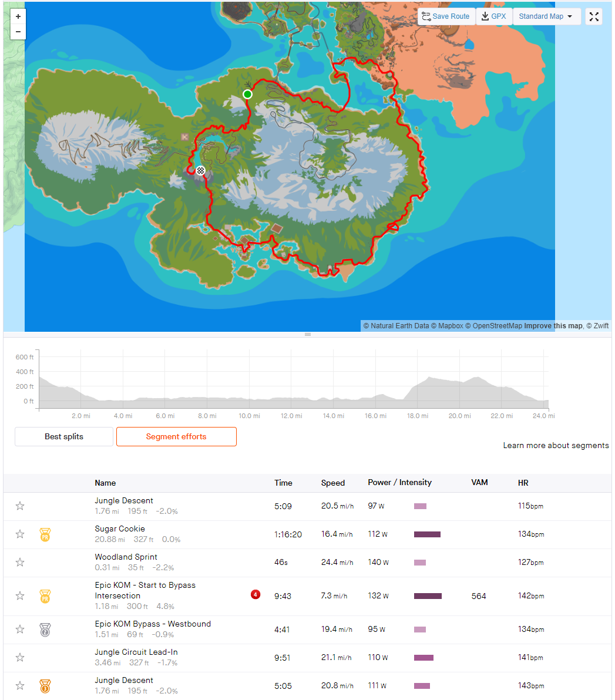Click Jungle Circuit Lead-In intensity bar
This screenshot has height=700, width=615.
[x=424, y=658]
